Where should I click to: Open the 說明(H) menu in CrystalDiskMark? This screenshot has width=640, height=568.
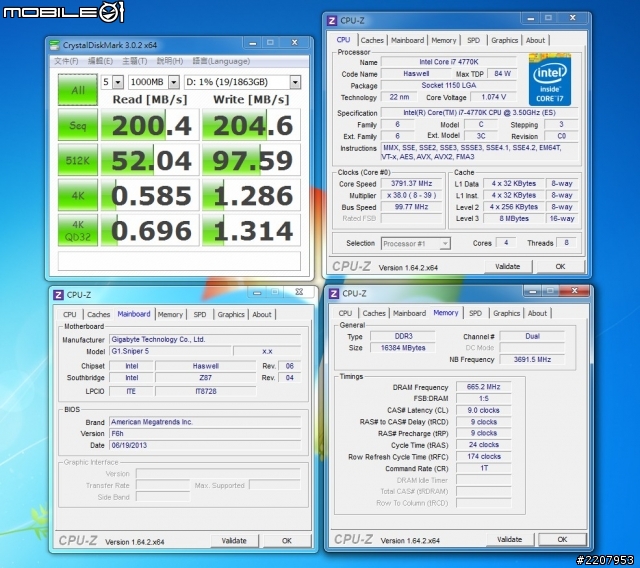170,61
